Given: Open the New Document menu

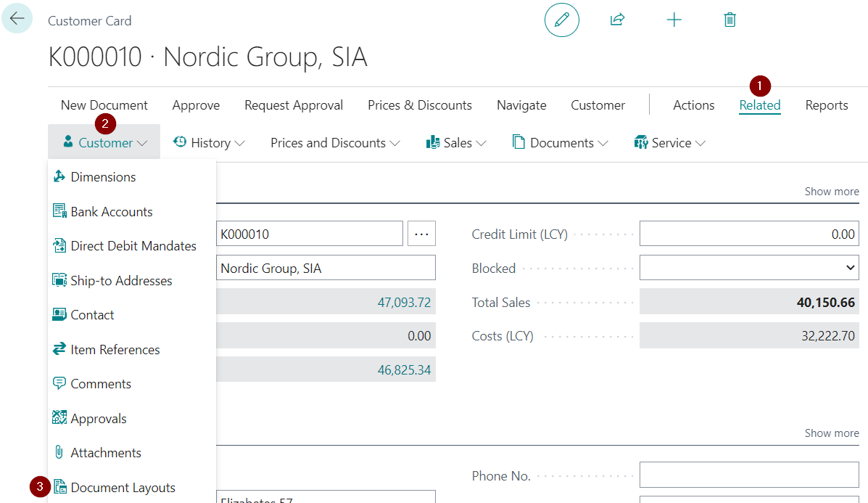Looking at the screenshot, I should (104, 105).
